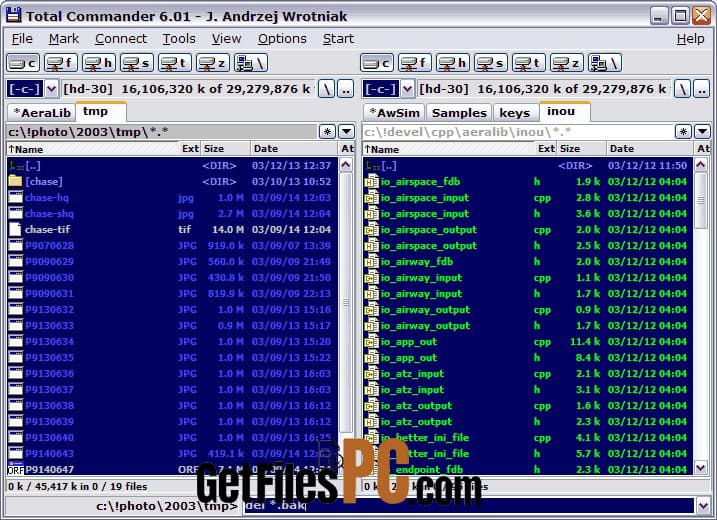Click the chase-tif file icon
Image resolution: width=717 pixels, height=520 pixels.
[x=15, y=229]
